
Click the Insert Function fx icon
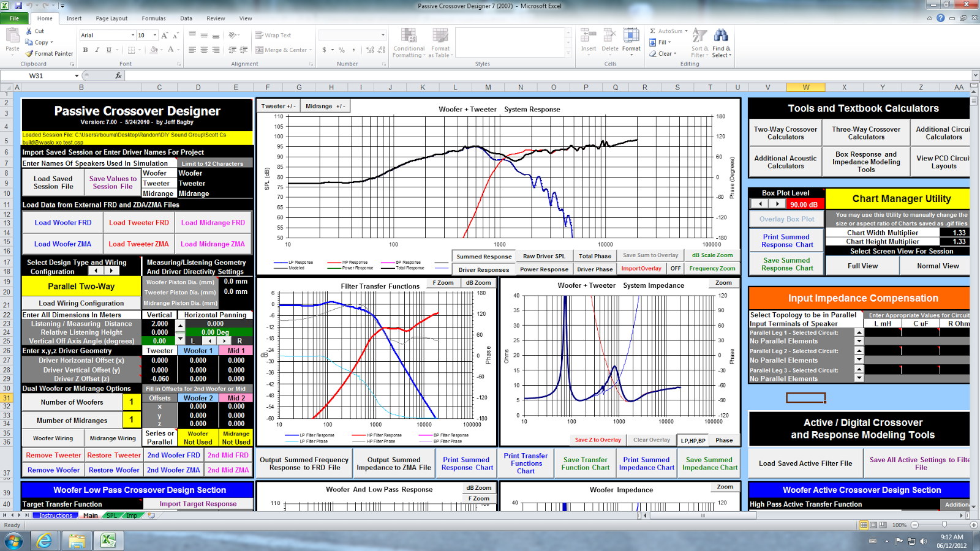[118, 75]
